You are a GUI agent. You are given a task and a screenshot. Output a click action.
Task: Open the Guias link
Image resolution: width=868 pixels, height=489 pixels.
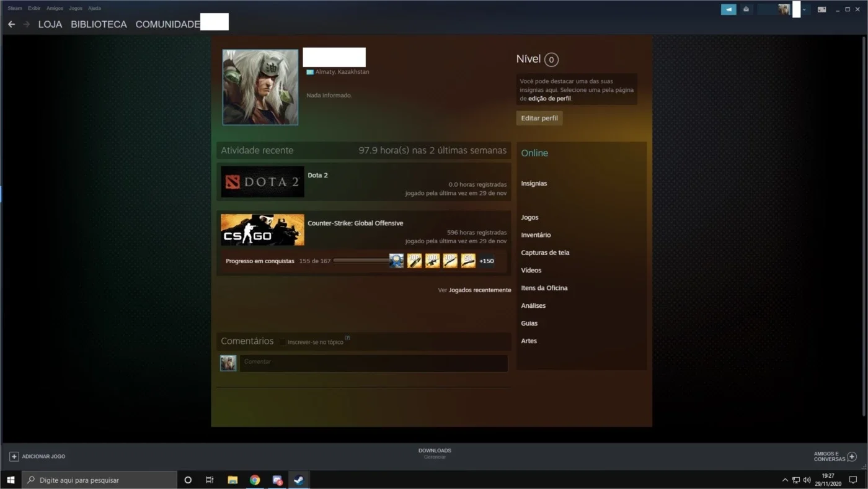(x=529, y=323)
